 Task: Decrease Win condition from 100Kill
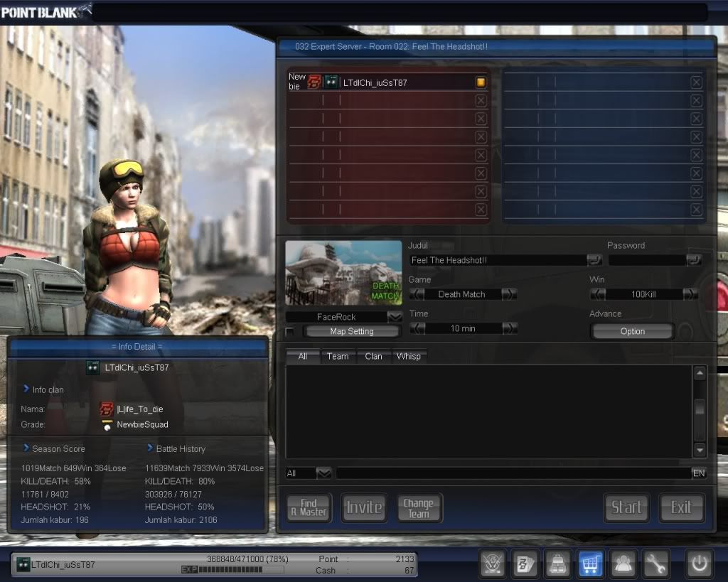[598, 294]
